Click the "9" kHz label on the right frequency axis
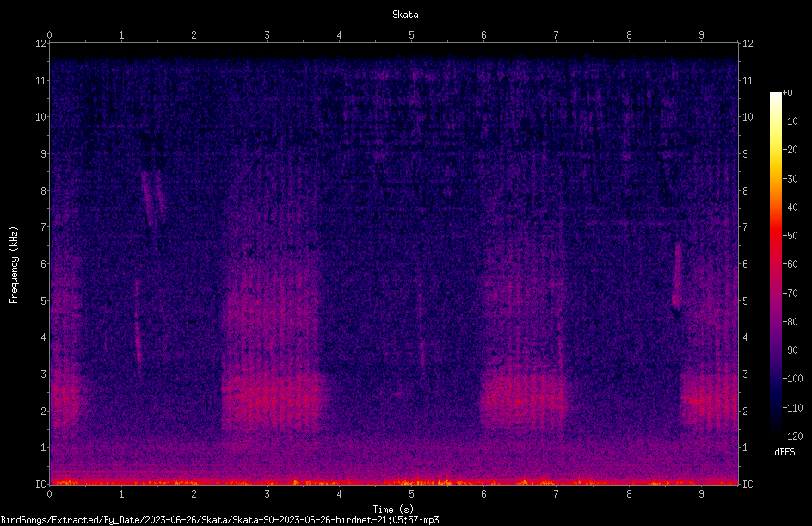This screenshot has width=812, height=526. 745,154
